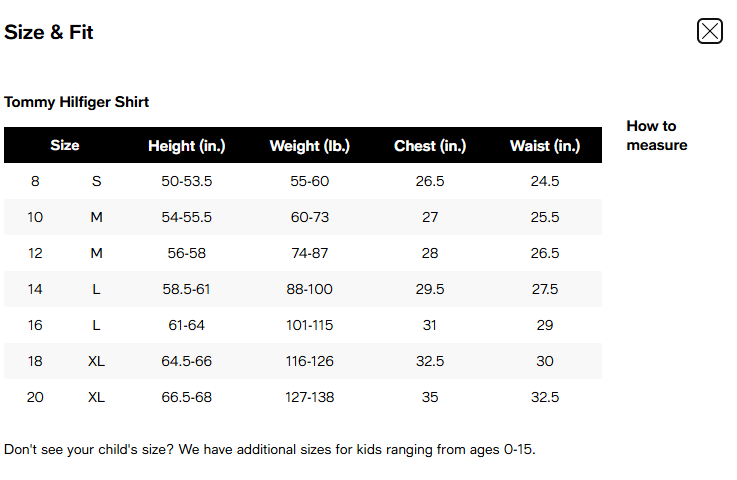This screenshot has height=480, width=737.
Task: Select the size 14 row number
Action: 35,289
